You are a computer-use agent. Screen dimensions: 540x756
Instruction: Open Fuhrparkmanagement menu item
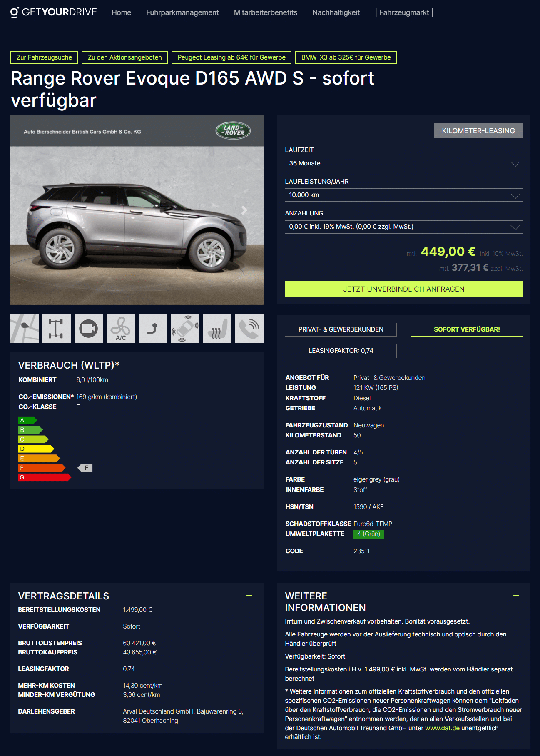click(182, 12)
